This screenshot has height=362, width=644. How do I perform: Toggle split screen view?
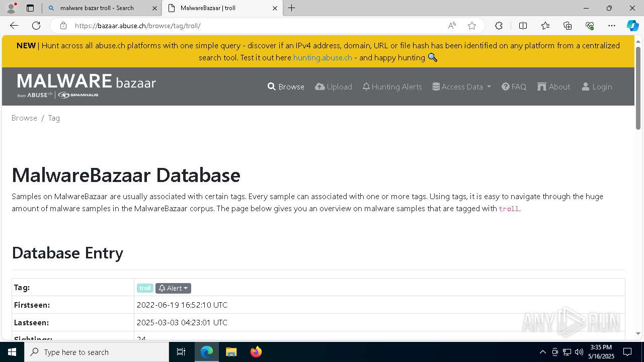(x=523, y=26)
